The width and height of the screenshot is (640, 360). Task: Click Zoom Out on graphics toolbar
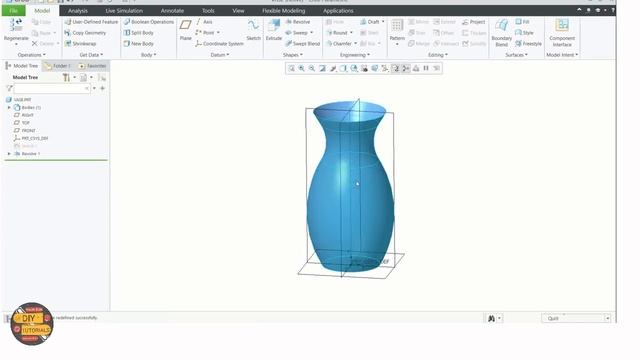coord(312,68)
